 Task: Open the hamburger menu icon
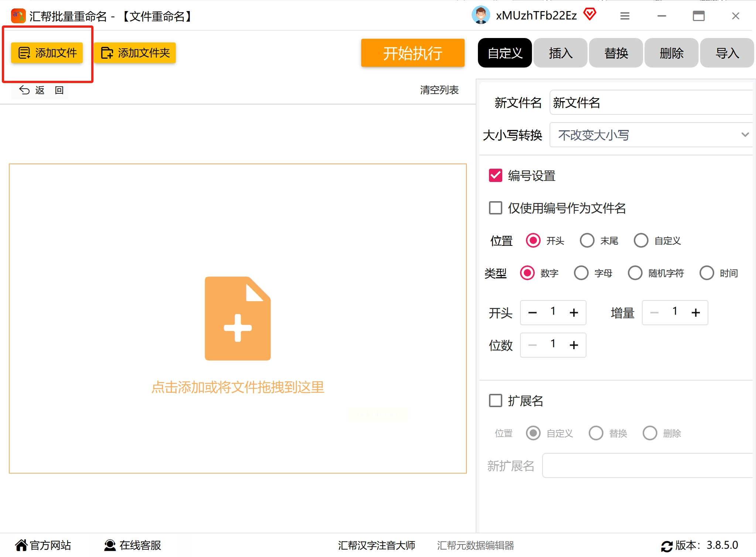click(x=625, y=16)
